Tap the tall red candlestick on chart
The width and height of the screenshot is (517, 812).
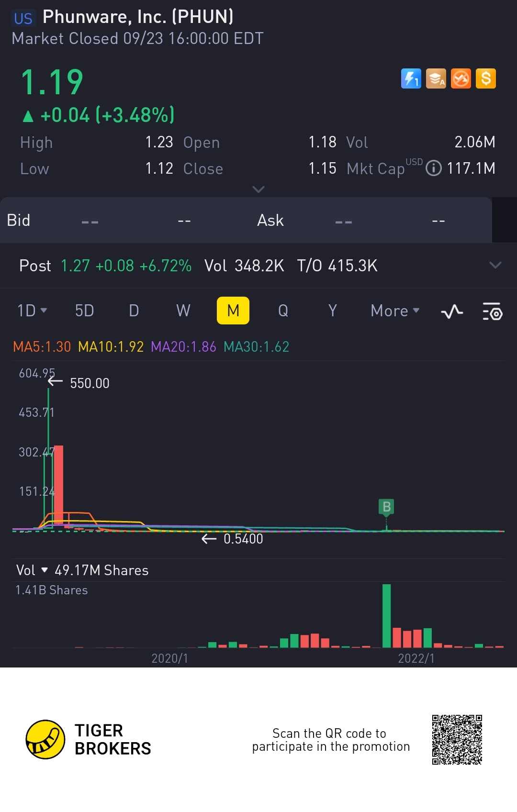pos(58,486)
